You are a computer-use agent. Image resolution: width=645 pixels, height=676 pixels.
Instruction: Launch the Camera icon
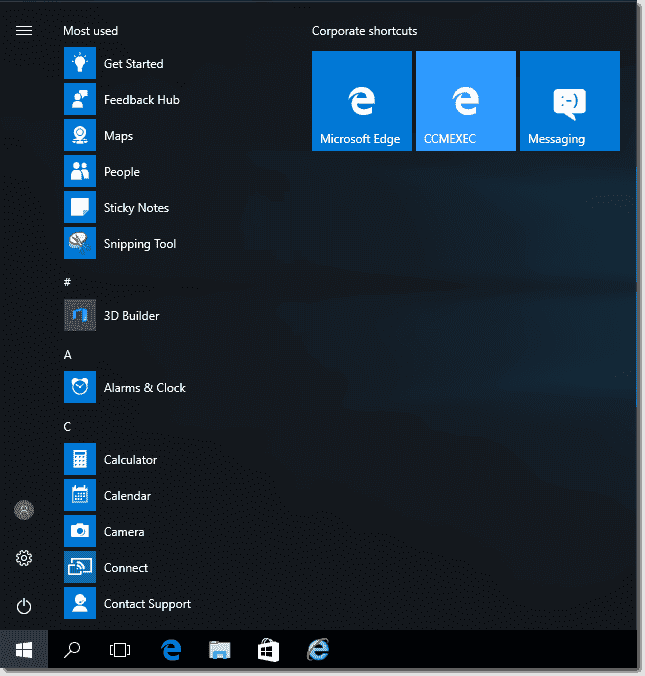click(x=80, y=531)
